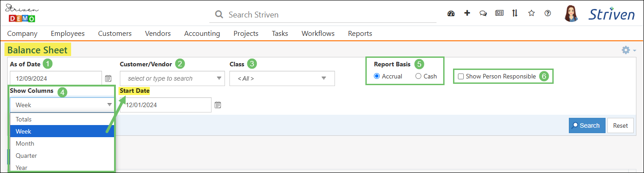This screenshot has height=173, width=644.
Task: Click the Striven brand logo text
Action: [x=612, y=14]
